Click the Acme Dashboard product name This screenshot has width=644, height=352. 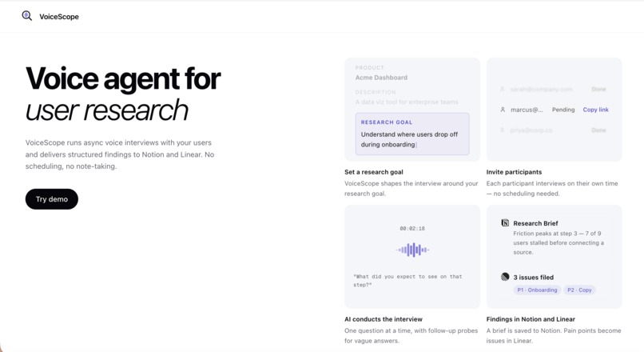click(x=381, y=78)
